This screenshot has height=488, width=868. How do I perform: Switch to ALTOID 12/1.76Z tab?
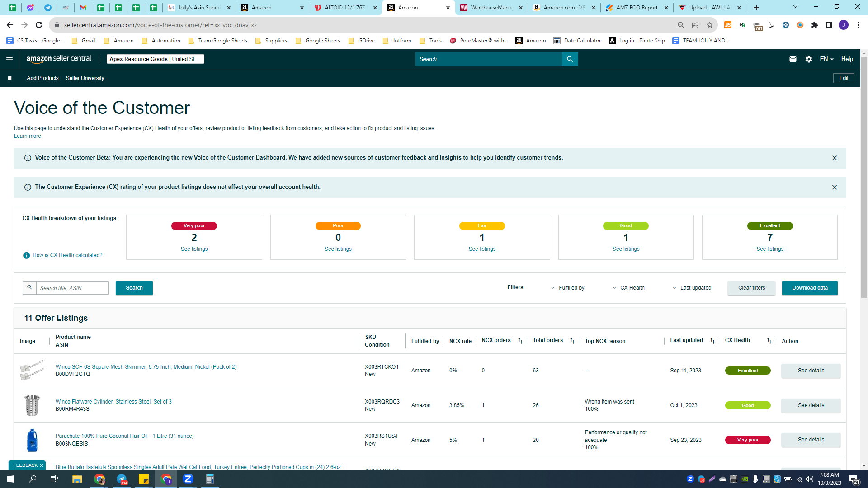click(345, 8)
